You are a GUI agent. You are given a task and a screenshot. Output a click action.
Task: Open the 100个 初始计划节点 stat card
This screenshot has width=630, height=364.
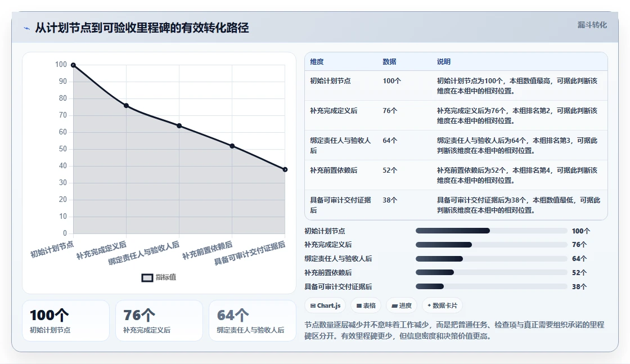66,321
